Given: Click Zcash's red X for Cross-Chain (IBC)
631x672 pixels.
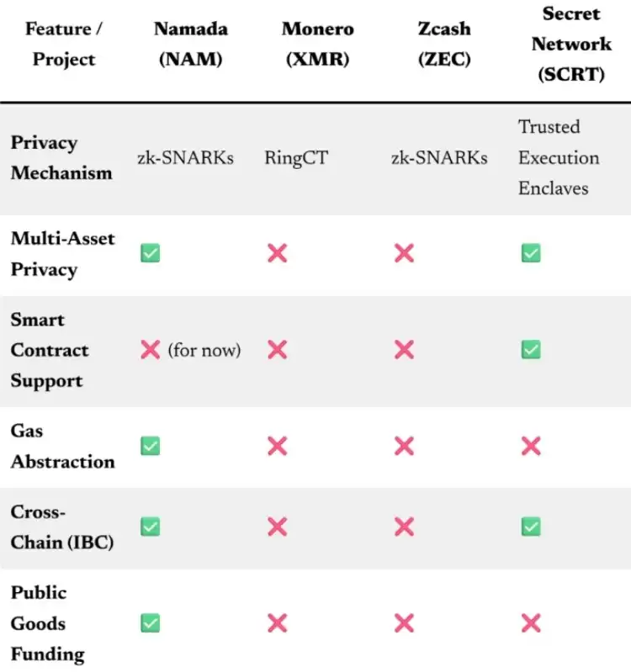Looking at the screenshot, I should point(404,526).
